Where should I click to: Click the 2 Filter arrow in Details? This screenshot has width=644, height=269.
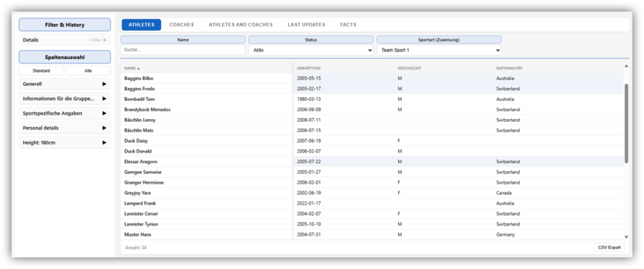point(105,40)
